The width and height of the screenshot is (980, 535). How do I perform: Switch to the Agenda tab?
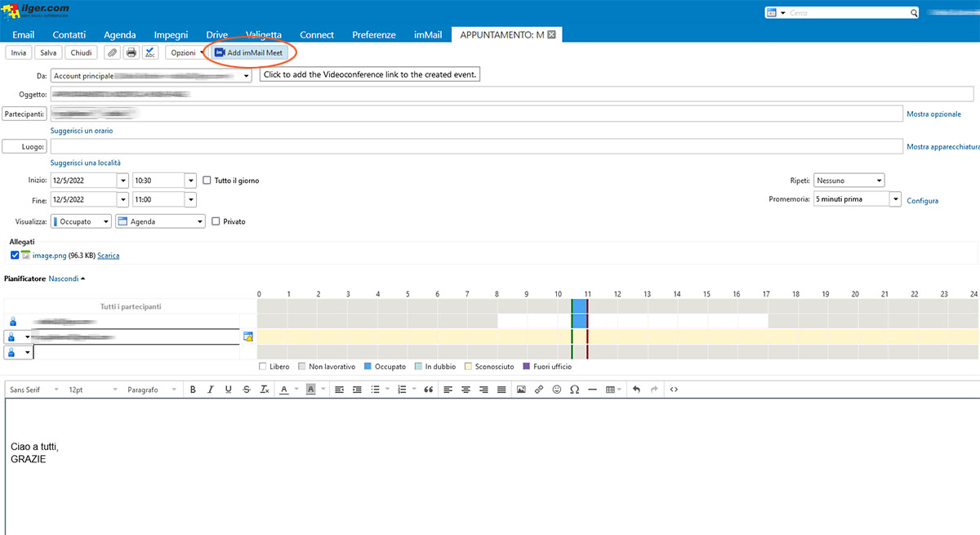[119, 34]
